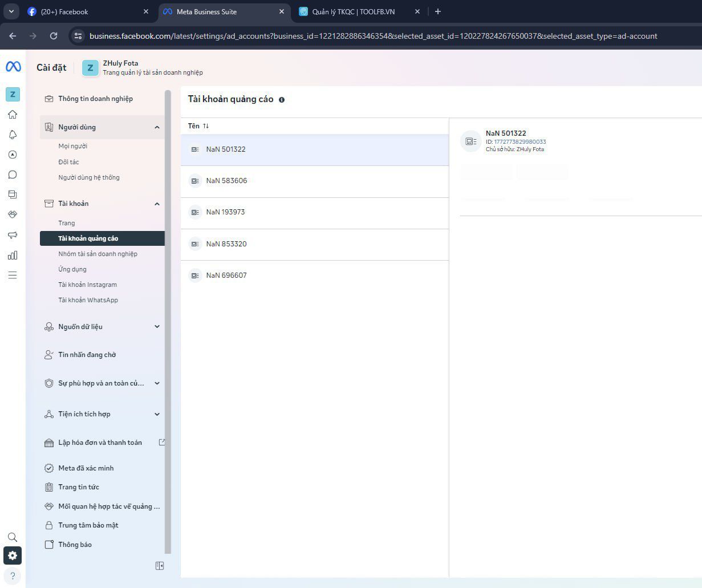
Task: Open the Ads megaphone icon
Action: tap(13, 235)
